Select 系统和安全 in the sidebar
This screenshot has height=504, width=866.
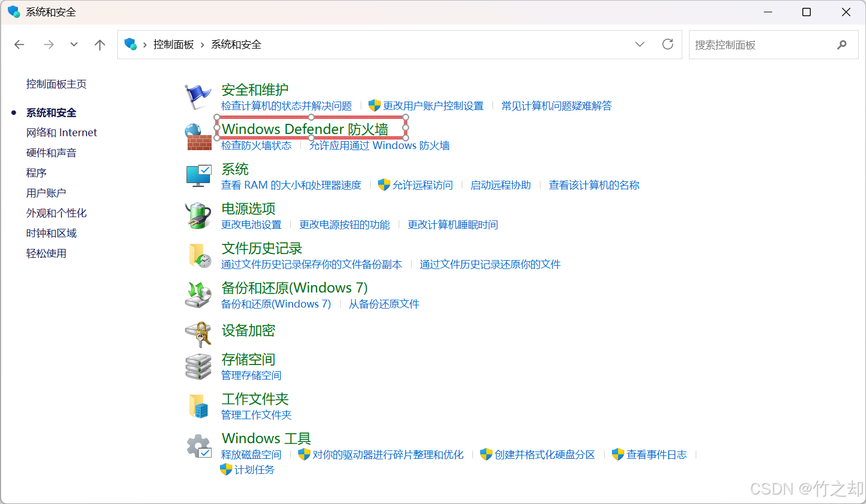(x=51, y=113)
